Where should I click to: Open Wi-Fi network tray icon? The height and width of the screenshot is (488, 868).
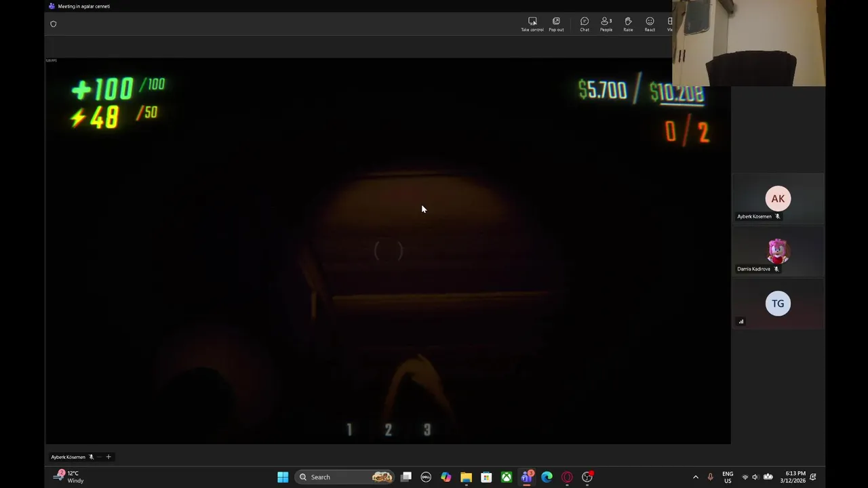point(745,477)
